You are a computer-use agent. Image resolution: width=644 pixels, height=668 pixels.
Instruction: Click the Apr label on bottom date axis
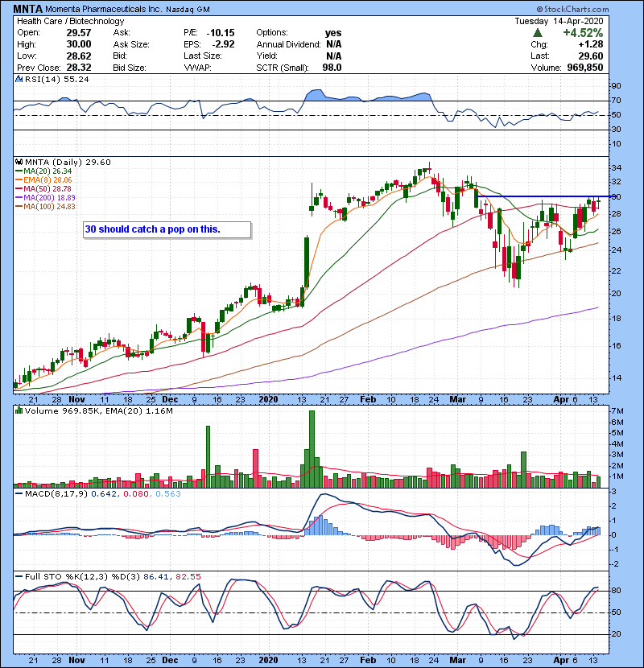[561, 660]
